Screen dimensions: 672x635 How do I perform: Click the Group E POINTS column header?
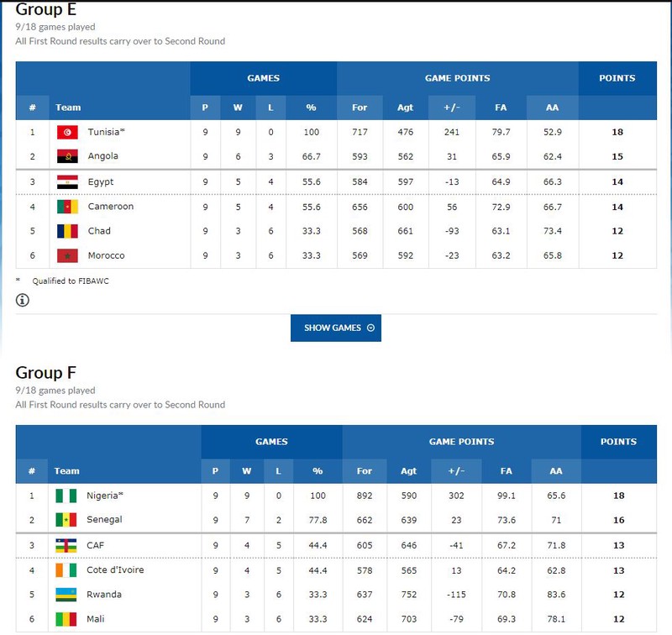click(x=617, y=78)
